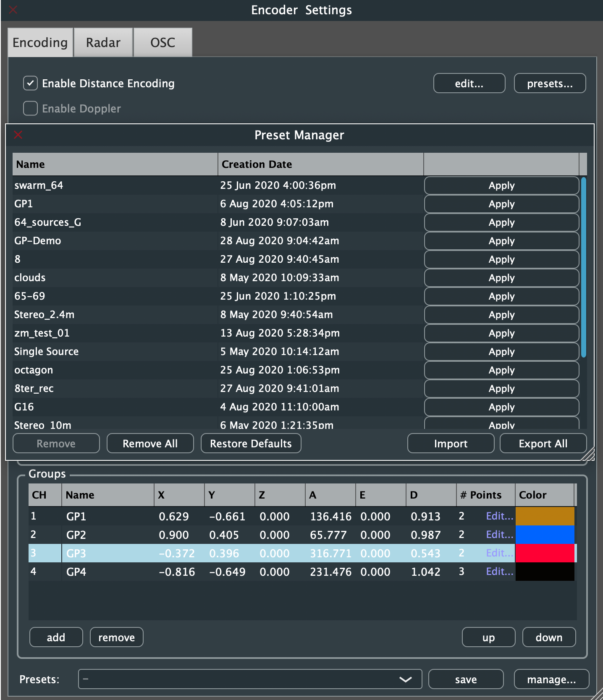Uncheck Enable Distance Encoding
Image resolution: width=603 pixels, height=700 pixels.
30,84
